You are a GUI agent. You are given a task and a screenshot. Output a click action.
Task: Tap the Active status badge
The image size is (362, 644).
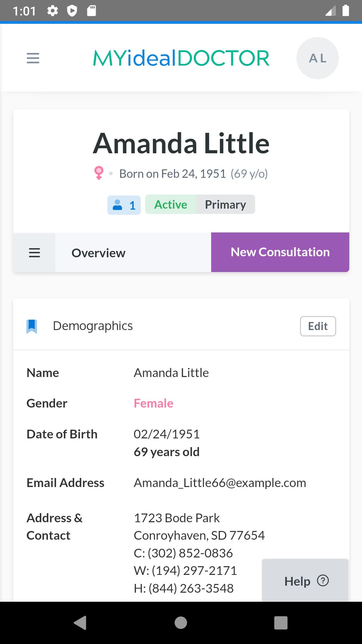coord(171,205)
